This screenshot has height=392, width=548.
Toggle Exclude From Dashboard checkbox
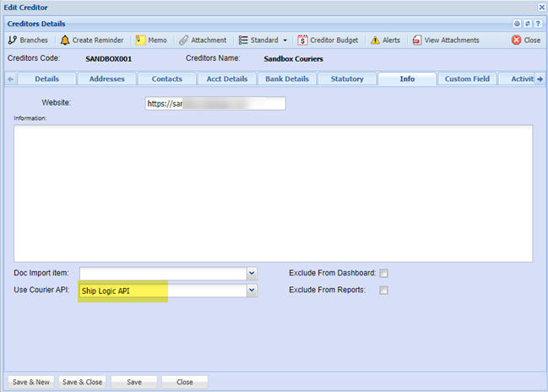click(x=383, y=274)
